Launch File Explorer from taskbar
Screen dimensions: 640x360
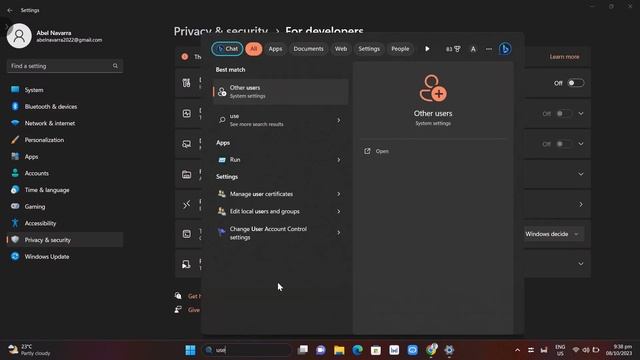(x=339, y=350)
